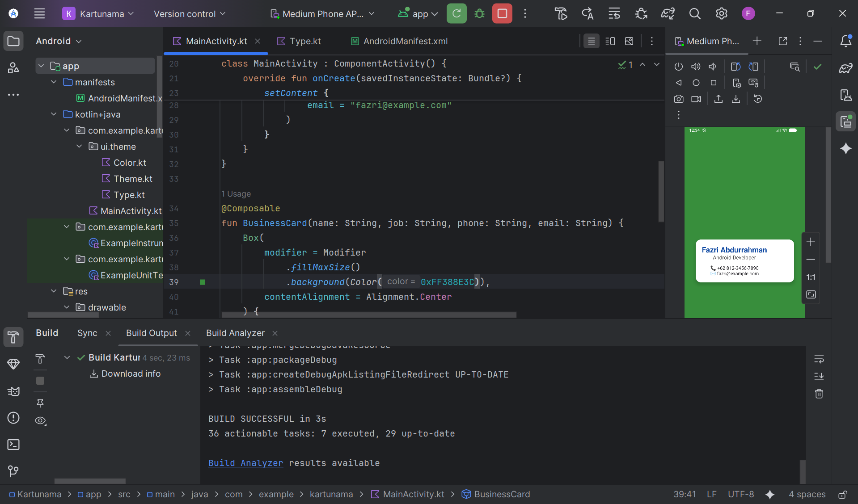Toggle the build output eye view

[40, 421]
